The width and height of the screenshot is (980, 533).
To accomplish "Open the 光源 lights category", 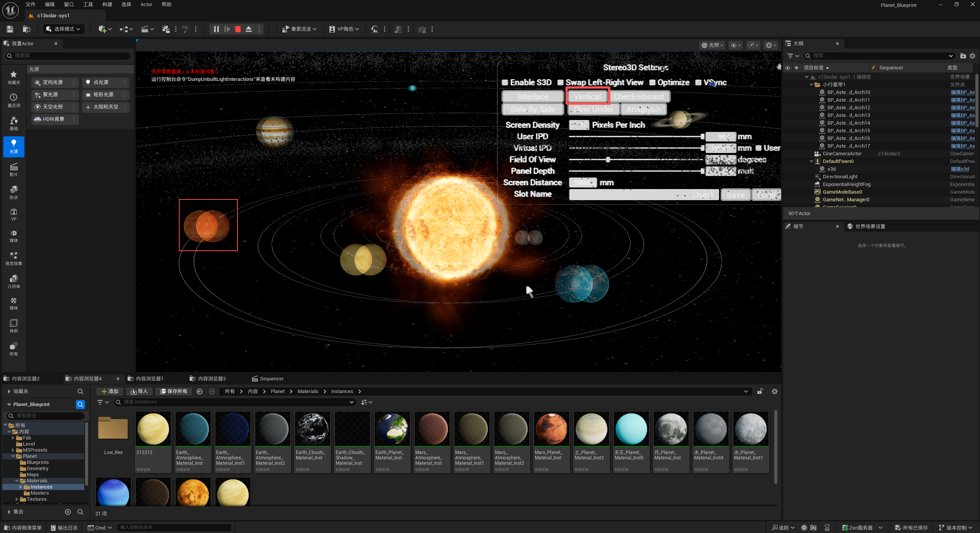I will (x=14, y=146).
